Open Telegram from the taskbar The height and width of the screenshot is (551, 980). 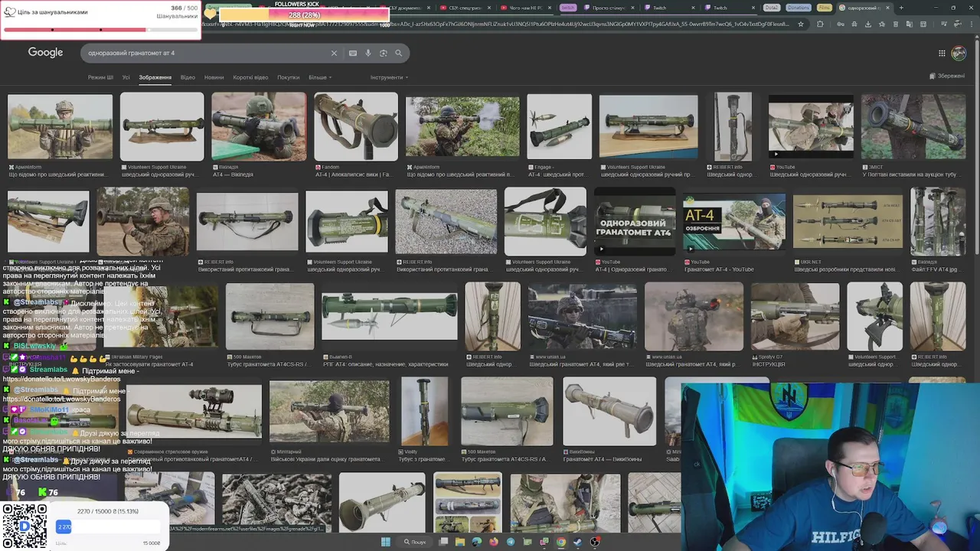click(x=511, y=542)
